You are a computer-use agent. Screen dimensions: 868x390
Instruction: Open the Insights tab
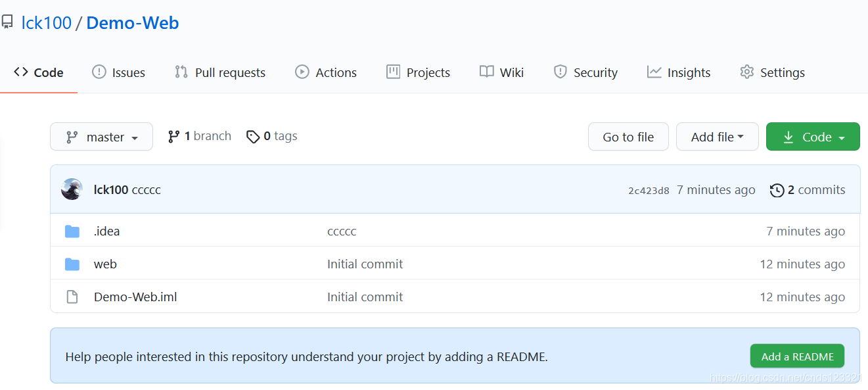click(679, 72)
